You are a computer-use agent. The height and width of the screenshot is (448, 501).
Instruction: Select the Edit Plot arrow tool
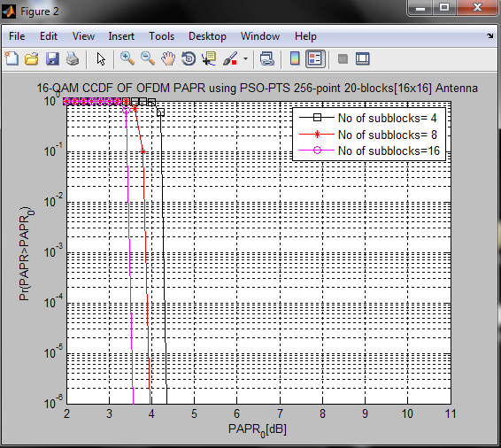point(101,59)
